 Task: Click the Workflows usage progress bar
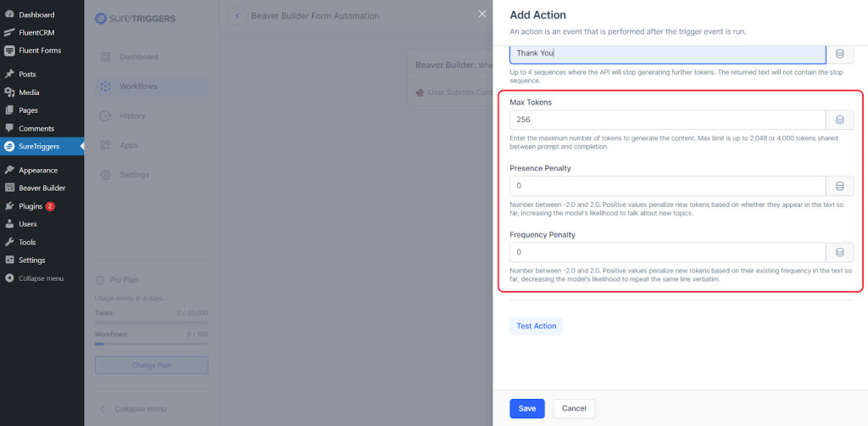[151, 344]
